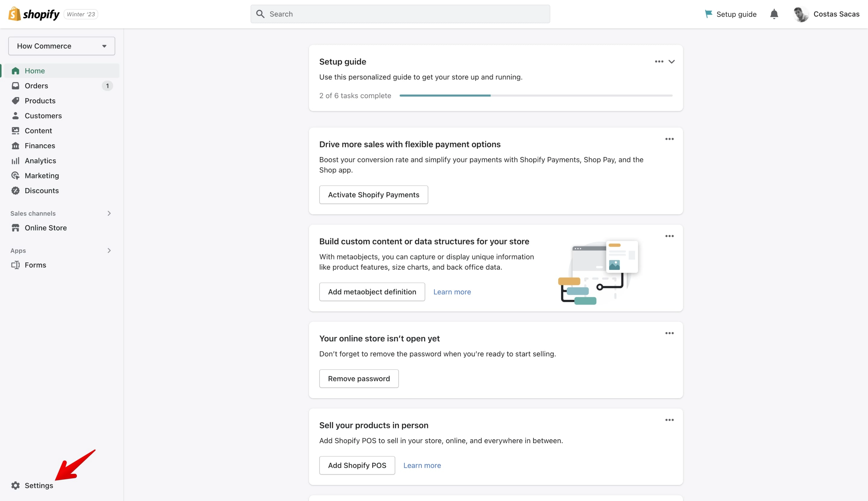Click the search magnifier icon
Image resolution: width=868 pixels, height=501 pixels.
pyautogui.click(x=260, y=14)
